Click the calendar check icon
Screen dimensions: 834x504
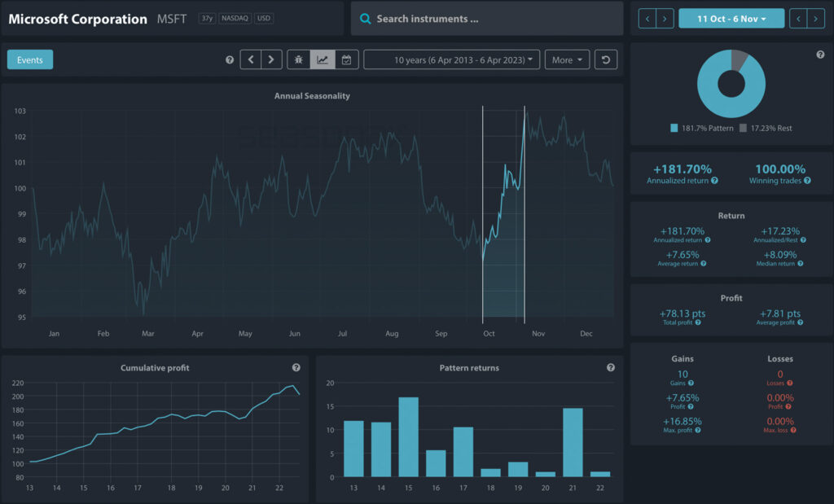346,60
